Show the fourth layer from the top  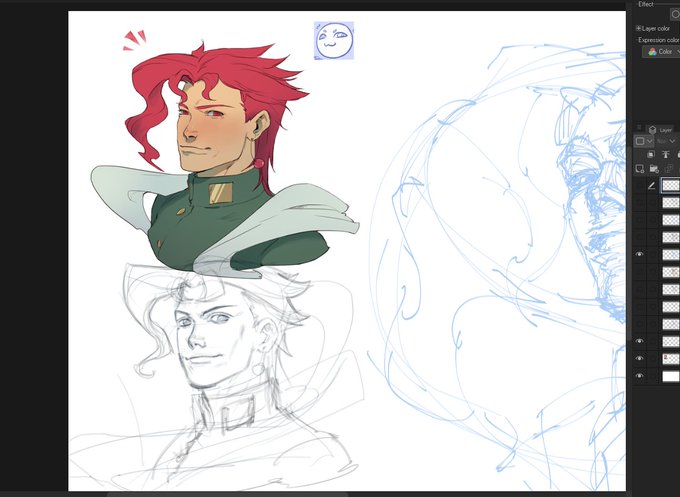click(x=639, y=237)
